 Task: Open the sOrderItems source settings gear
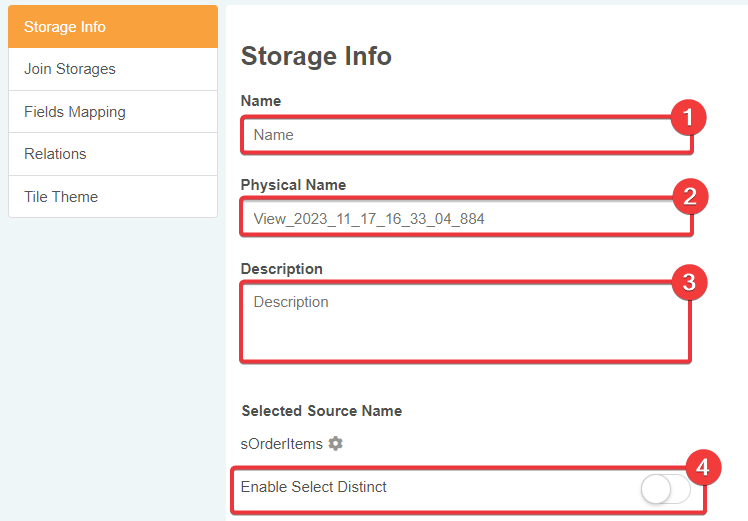[x=336, y=443]
